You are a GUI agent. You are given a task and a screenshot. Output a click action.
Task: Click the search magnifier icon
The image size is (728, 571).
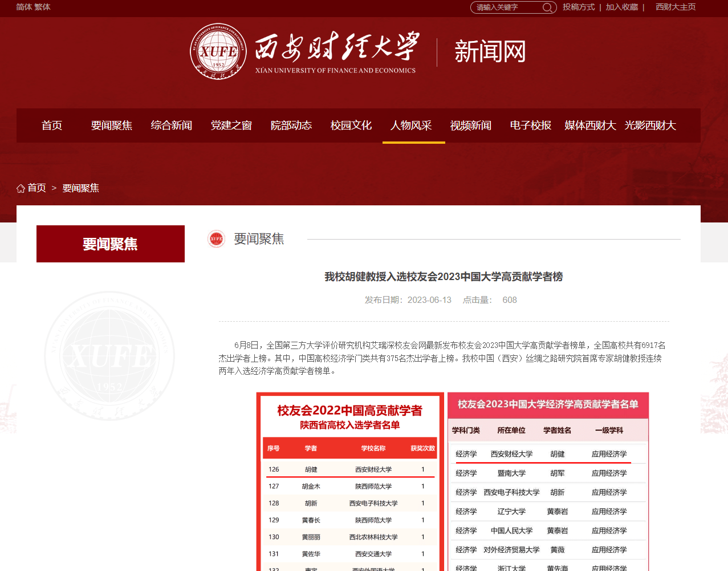click(547, 7)
